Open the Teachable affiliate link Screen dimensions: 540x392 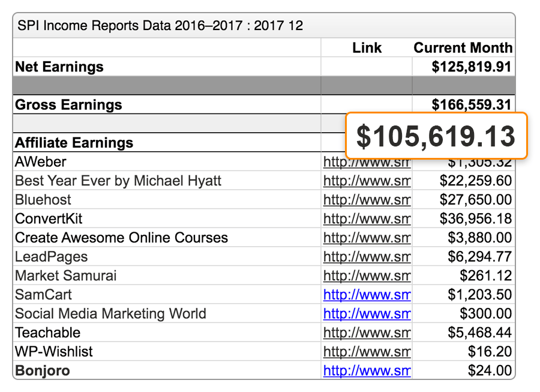tap(367, 333)
